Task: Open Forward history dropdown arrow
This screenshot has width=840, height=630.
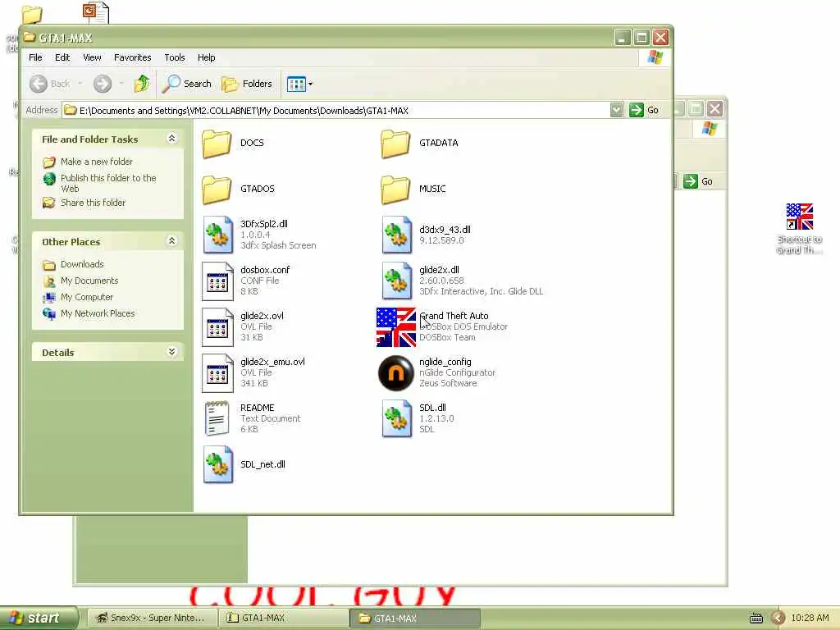Action: click(x=121, y=84)
